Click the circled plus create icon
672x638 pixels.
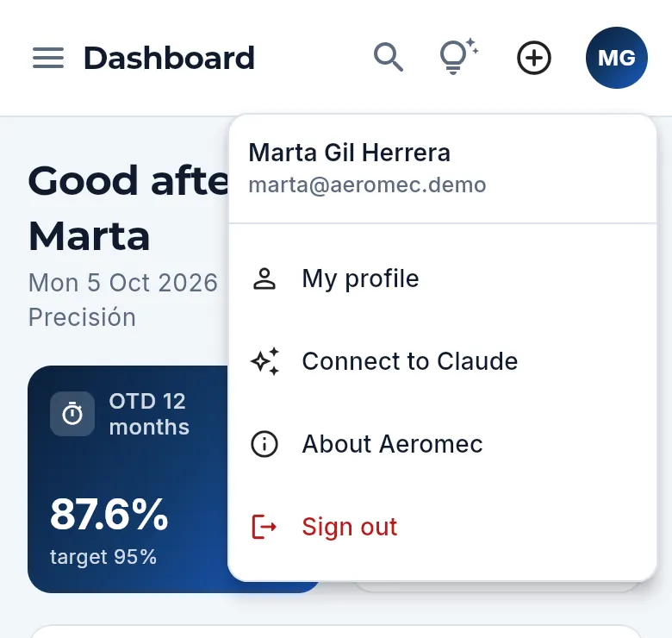click(x=533, y=58)
